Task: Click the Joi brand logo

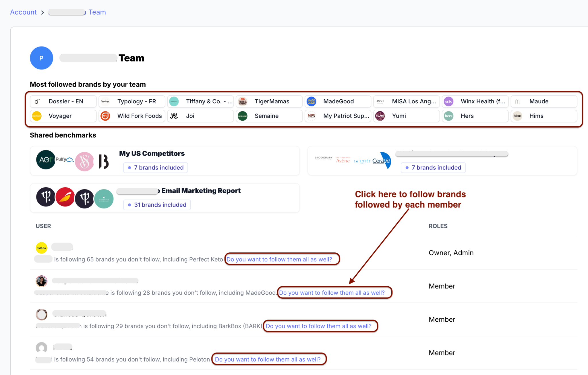Action: coord(174,116)
